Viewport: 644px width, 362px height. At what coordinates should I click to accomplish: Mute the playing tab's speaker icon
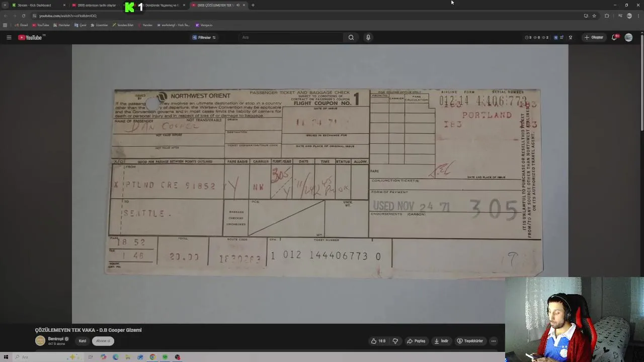pos(238,5)
